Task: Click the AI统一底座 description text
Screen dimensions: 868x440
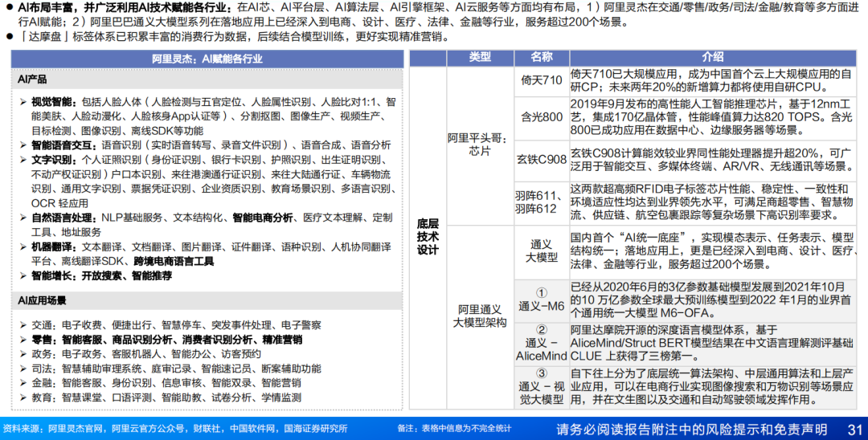Action: 712,251
